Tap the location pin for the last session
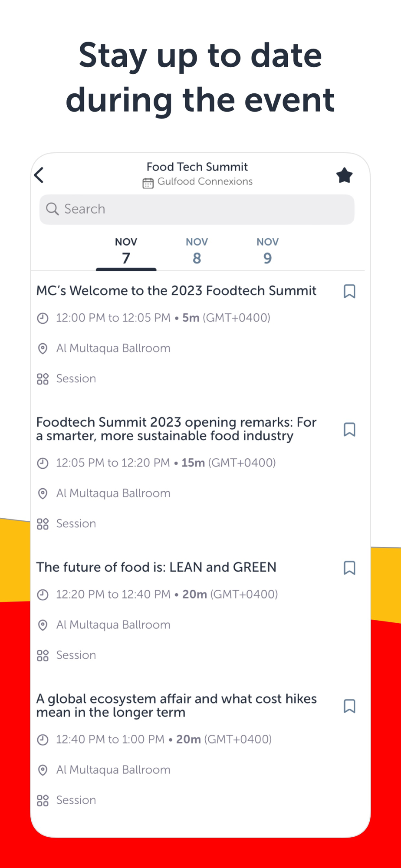 point(43,770)
